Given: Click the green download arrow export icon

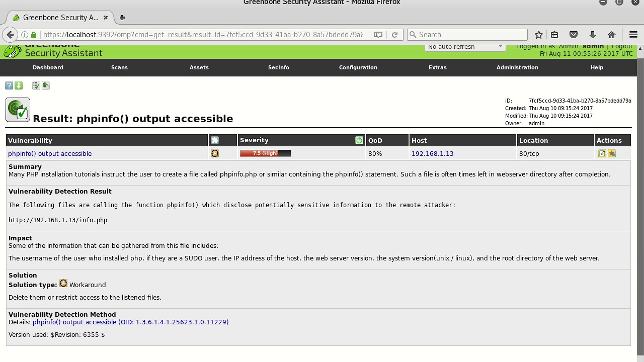Looking at the screenshot, I should [19, 85].
